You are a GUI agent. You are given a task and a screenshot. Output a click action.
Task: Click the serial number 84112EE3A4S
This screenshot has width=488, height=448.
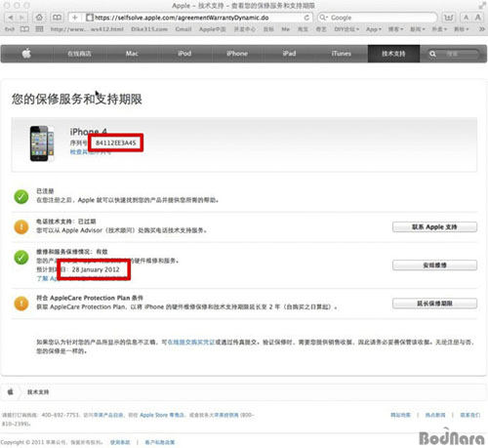116,143
